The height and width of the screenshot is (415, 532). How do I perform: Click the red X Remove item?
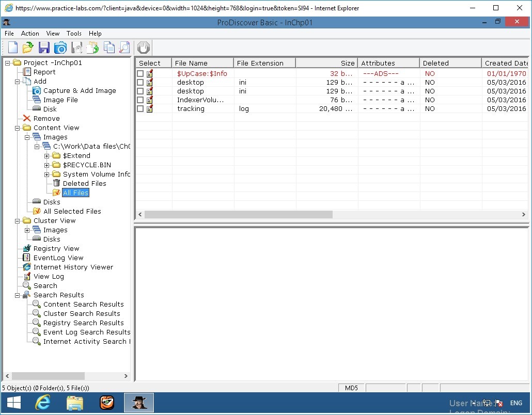pyautogui.click(x=46, y=118)
